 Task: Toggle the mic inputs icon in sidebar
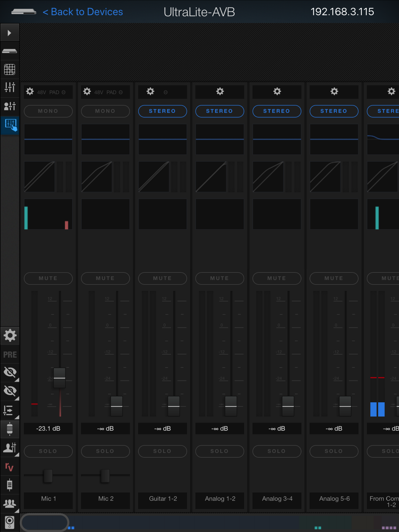point(10,429)
